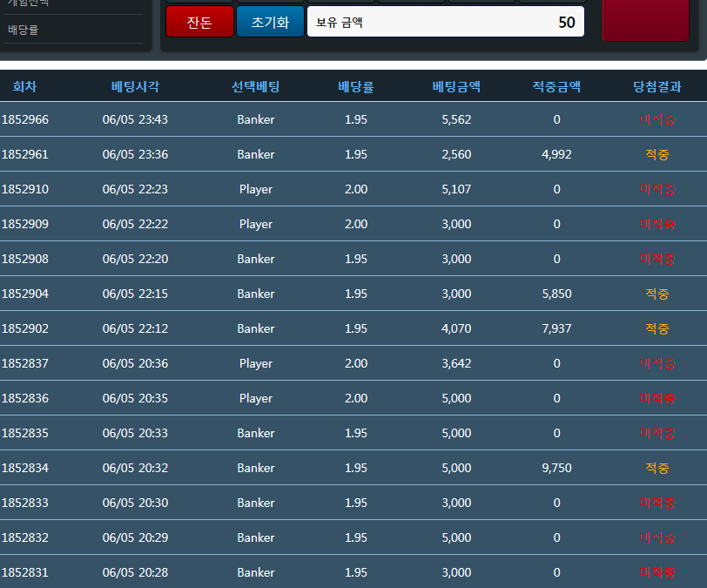Click odds 1.95 in row 1852832

coord(356,537)
